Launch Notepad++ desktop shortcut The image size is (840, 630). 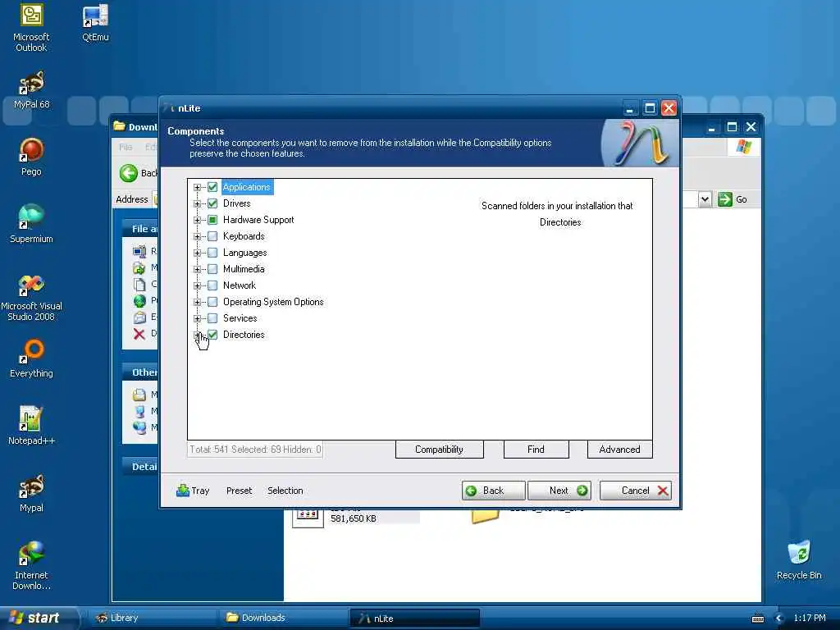[31, 426]
